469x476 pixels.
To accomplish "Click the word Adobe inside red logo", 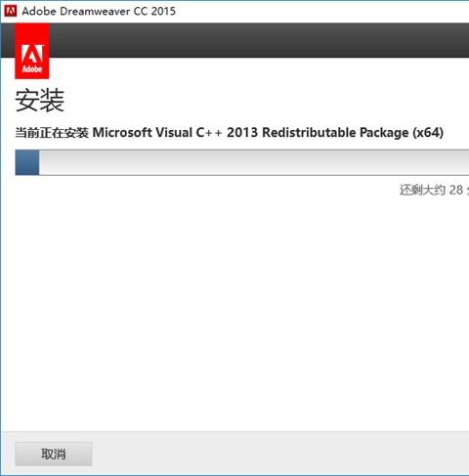I will coord(32,69).
